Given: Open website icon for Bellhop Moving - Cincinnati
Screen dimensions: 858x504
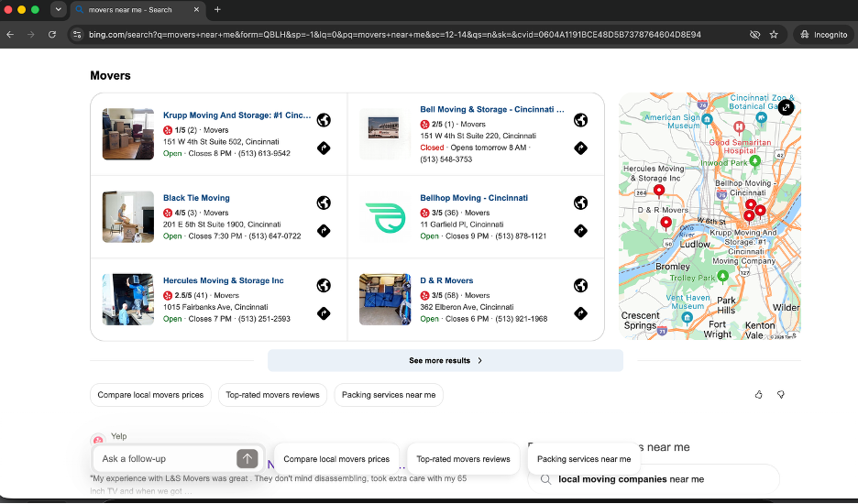Looking at the screenshot, I should pyautogui.click(x=580, y=203).
